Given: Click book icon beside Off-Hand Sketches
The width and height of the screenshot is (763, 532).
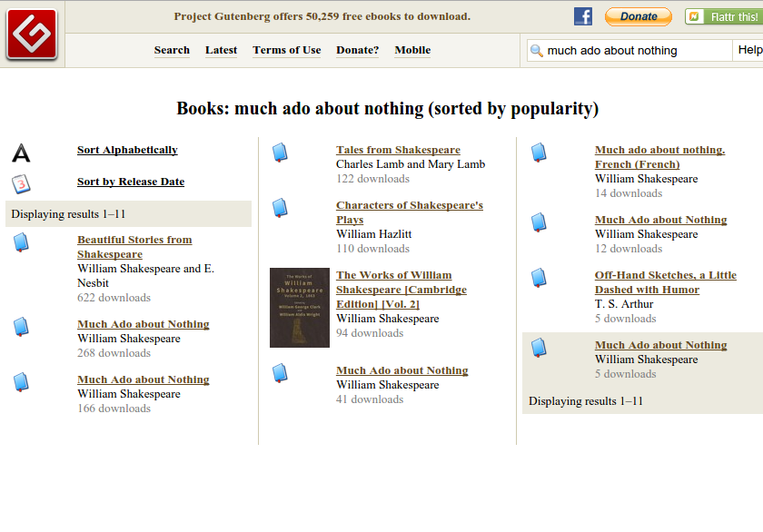Looking at the screenshot, I should pos(539,278).
